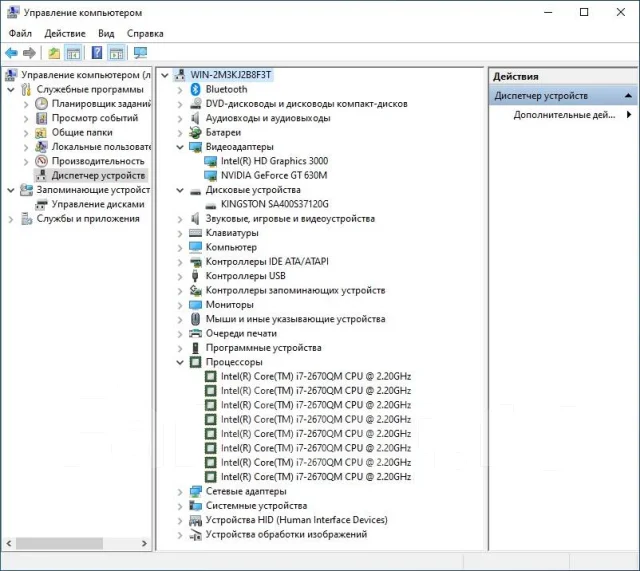Select Программные устройства item
Image resolution: width=640 pixels, height=571 pixels.
click(263, 348)
